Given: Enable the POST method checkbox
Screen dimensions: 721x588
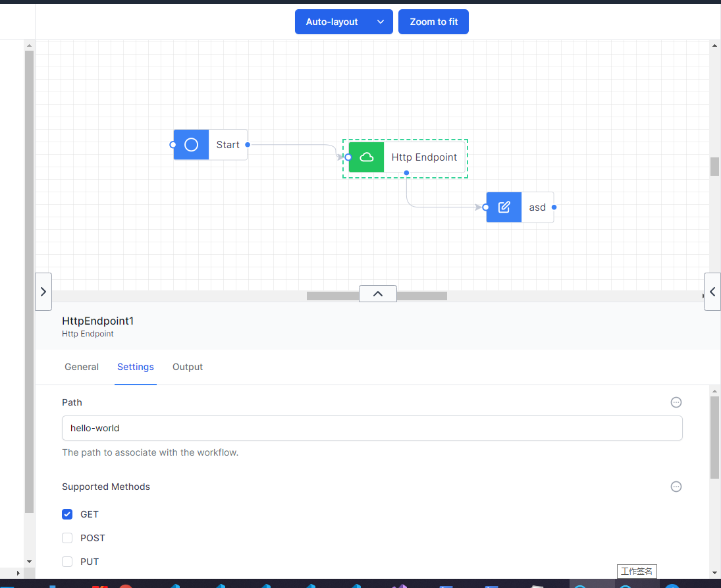Looking at the screenshot, I should click(67, 538).
